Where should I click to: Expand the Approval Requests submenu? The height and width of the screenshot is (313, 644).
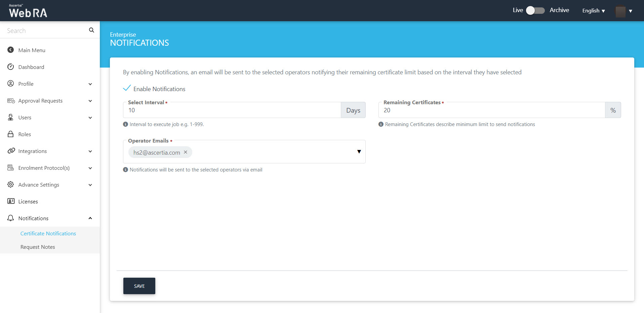(90, 101)
